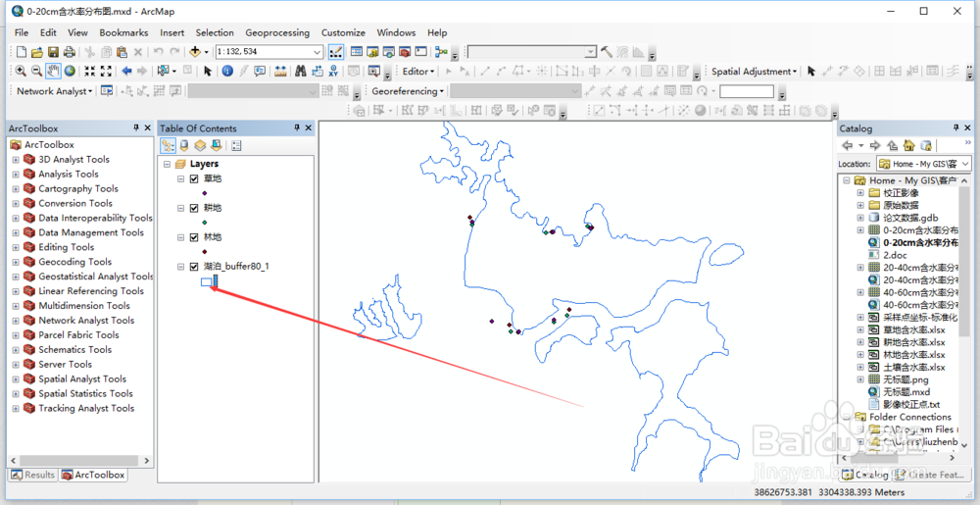Select the Zoom Out magnifier tool
This screenshot has height=505, width=980.
pos(37,72)
